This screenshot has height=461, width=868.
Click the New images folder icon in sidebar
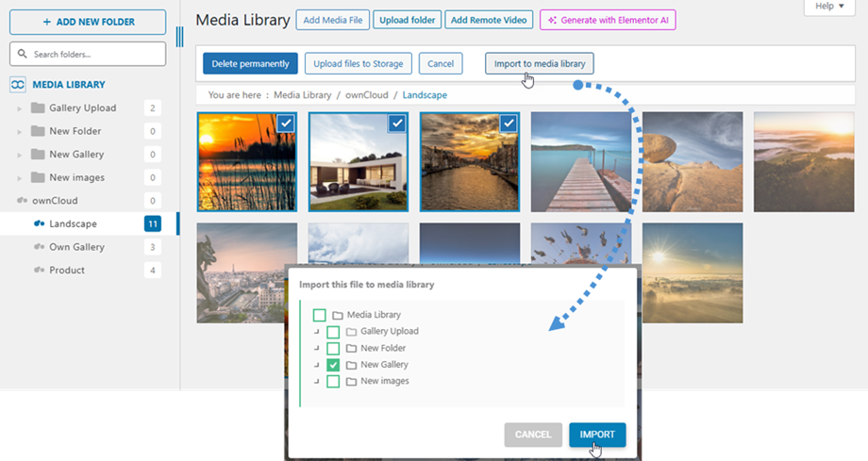click(x=38, y=178)
